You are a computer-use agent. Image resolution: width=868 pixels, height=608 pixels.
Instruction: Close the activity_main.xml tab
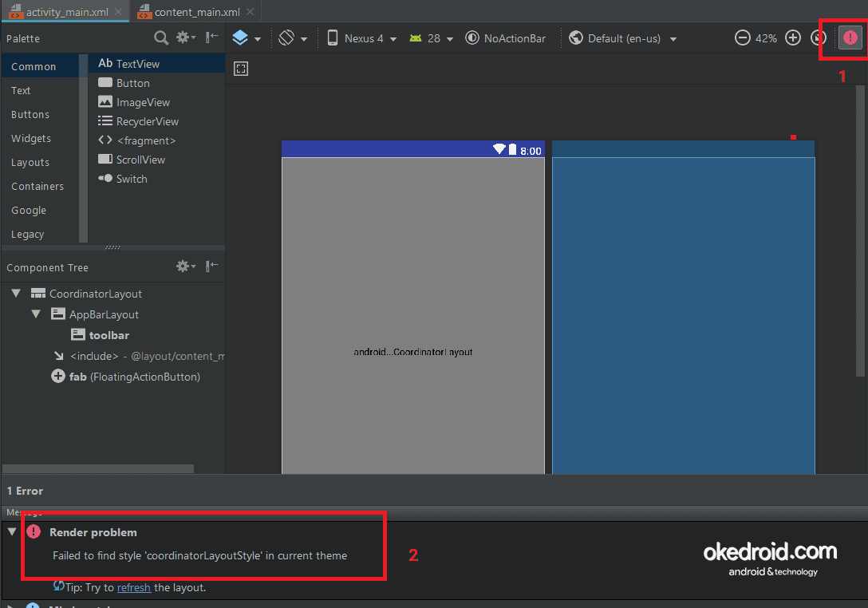(x=118, y=12)
